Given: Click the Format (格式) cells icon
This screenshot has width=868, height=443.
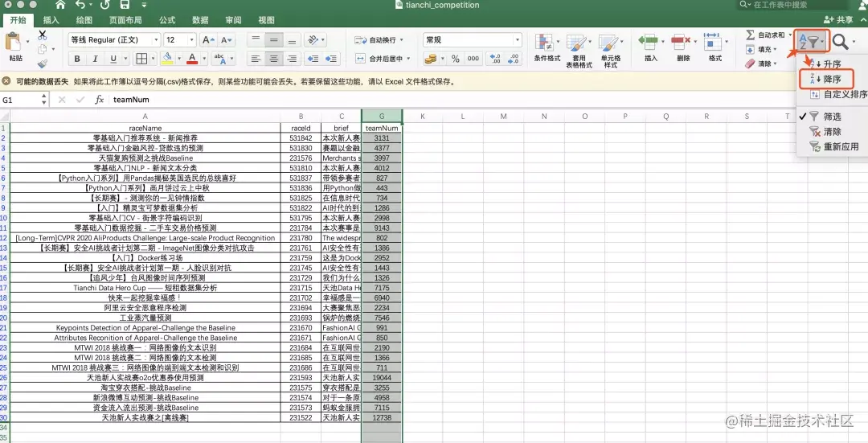Looking at the screenshot, I should [x=712, y=41].
